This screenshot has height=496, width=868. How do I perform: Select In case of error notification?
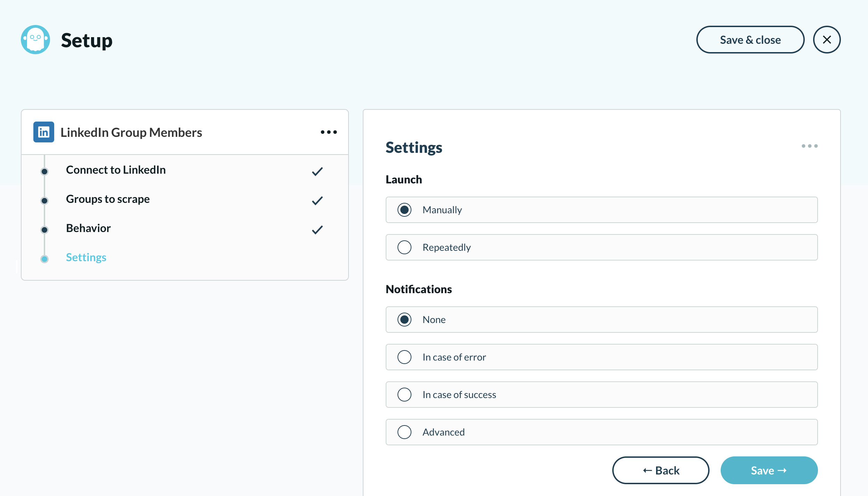(x=602, y=357)
